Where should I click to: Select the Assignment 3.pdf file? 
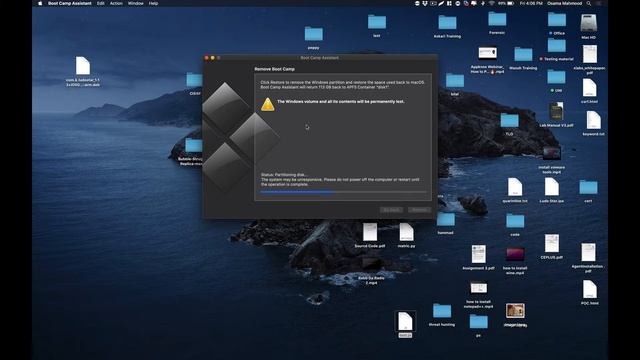tap(478, 254)
